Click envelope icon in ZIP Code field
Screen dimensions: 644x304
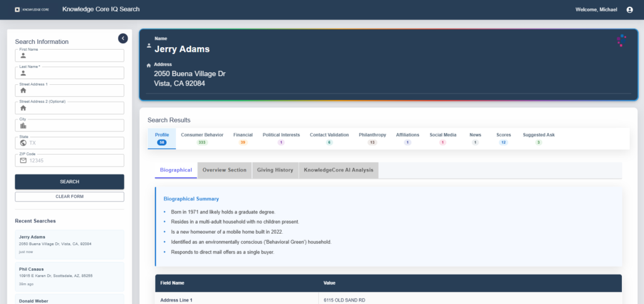click(23, 160)
